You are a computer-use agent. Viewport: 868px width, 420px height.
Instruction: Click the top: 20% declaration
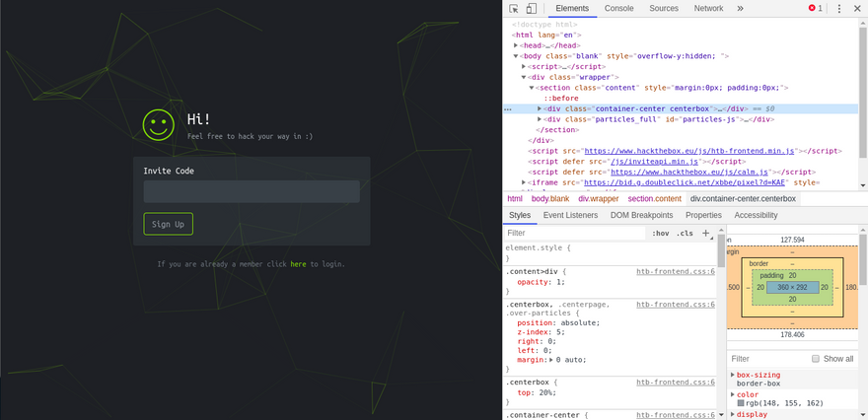(x=537, y=392)
